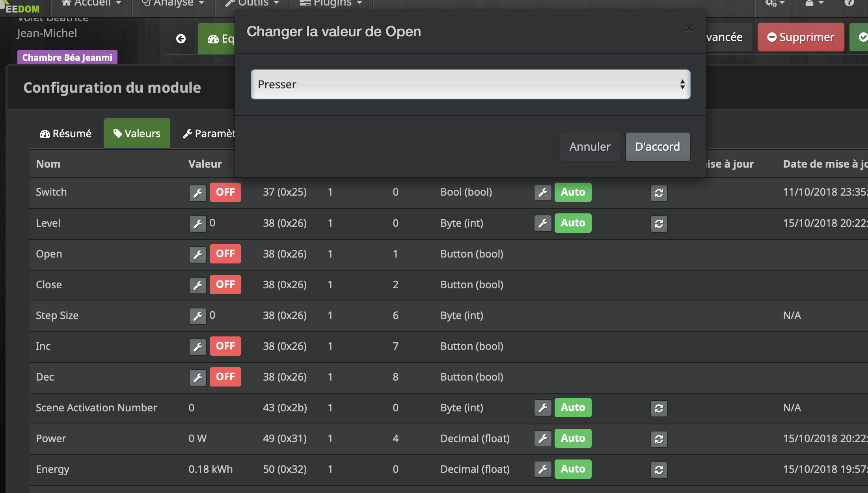
Task: Toggle Auto polling for Power
Action: 573,438
